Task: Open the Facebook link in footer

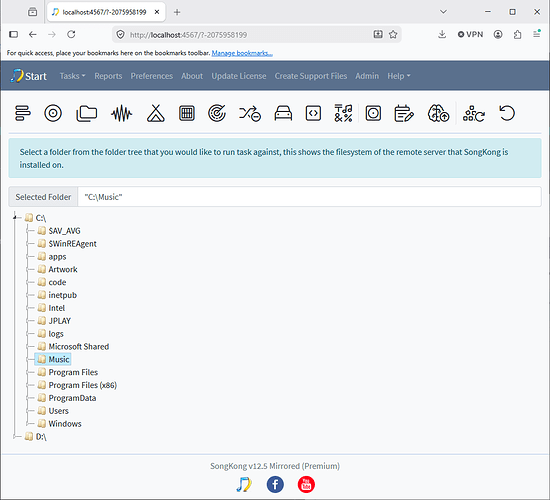Action: point(275,485)
